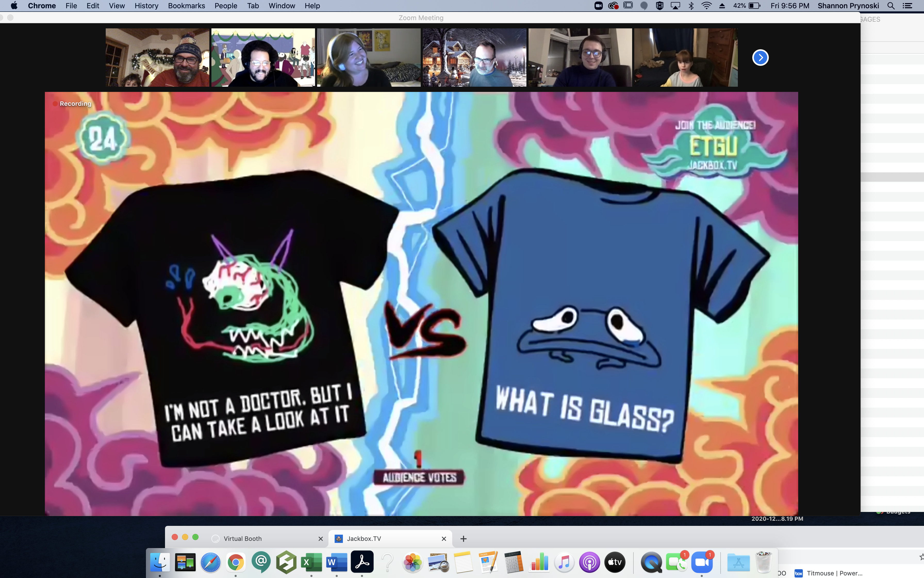Open Spotlight search magnifier
This screenshot has height=578, width=924.
tap(891, 6)
